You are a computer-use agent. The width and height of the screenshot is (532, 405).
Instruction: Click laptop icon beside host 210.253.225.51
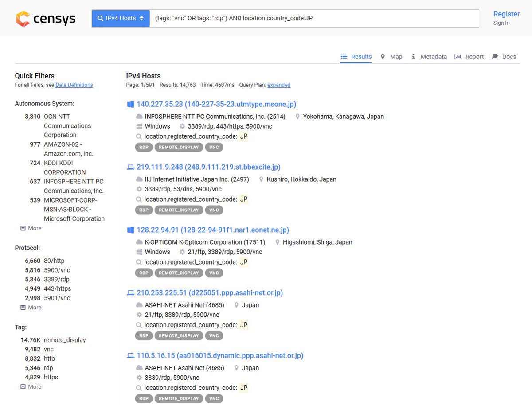[x=130, y=293]
